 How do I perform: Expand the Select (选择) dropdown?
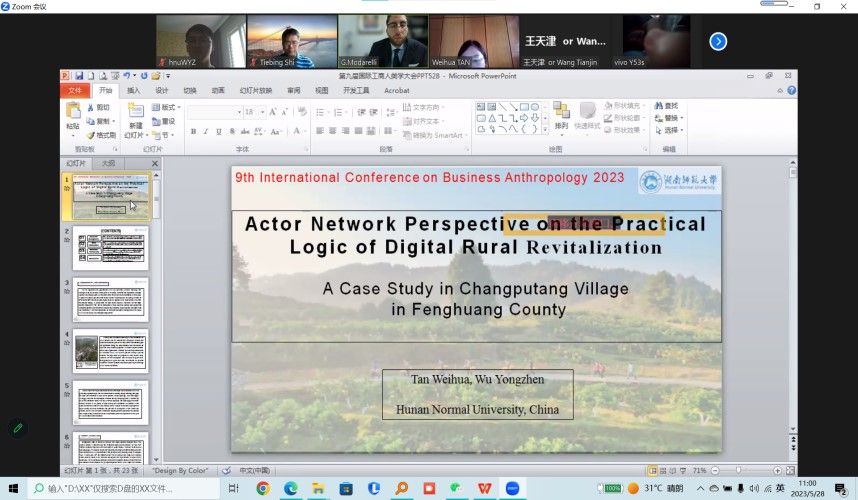pyautogui.click(x=673, y=130)
